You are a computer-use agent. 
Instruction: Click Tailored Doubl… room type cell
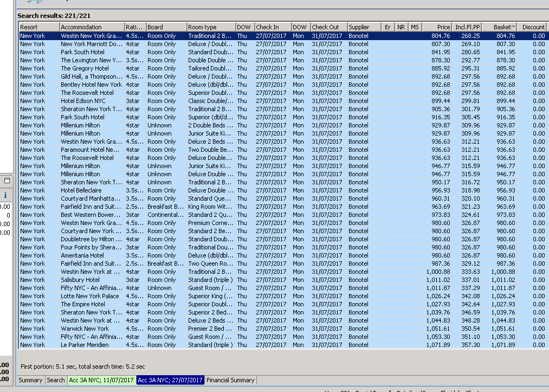tap(210, 68)
